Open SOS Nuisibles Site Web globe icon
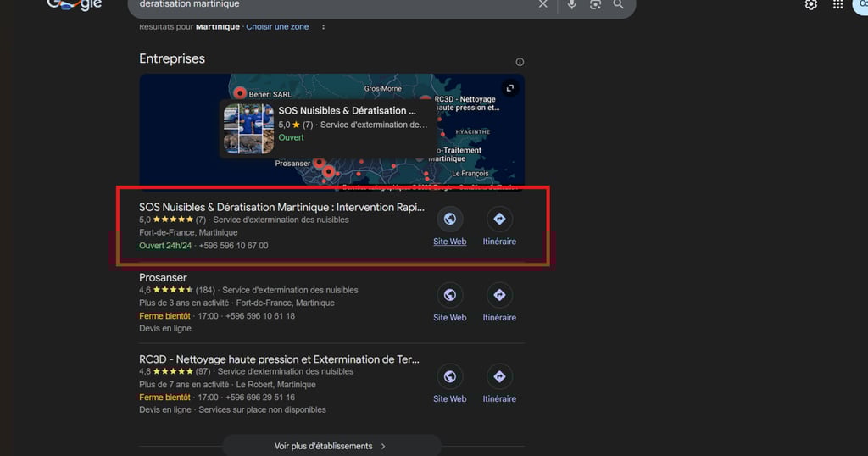 449,220
